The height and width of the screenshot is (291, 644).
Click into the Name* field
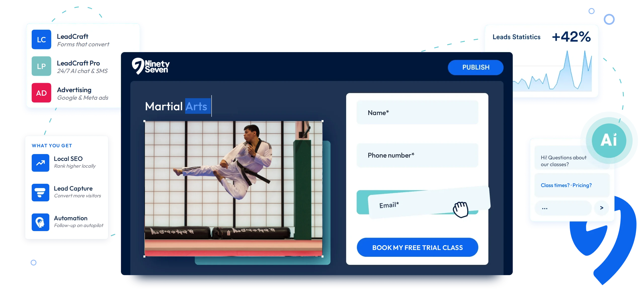pyautogui.click(x=417, y=113)
